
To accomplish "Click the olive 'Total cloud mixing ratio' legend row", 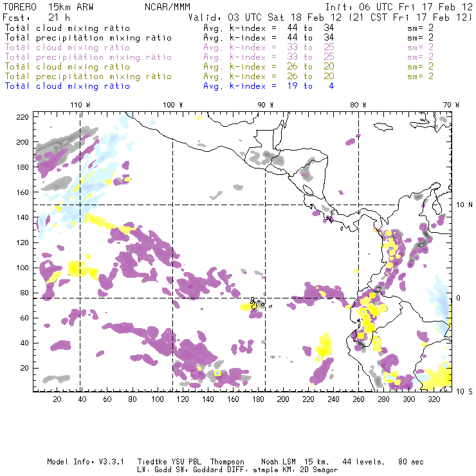I will click(219, 66).
